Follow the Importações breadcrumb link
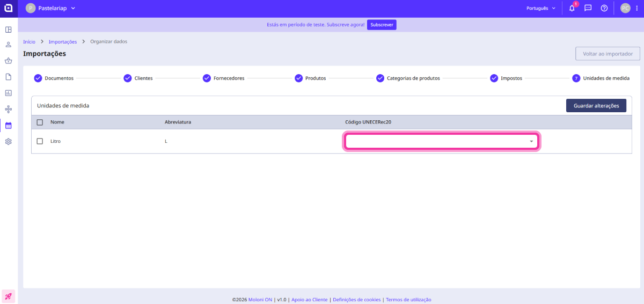The width and height of the screenshot is (644, 304). 62,42
